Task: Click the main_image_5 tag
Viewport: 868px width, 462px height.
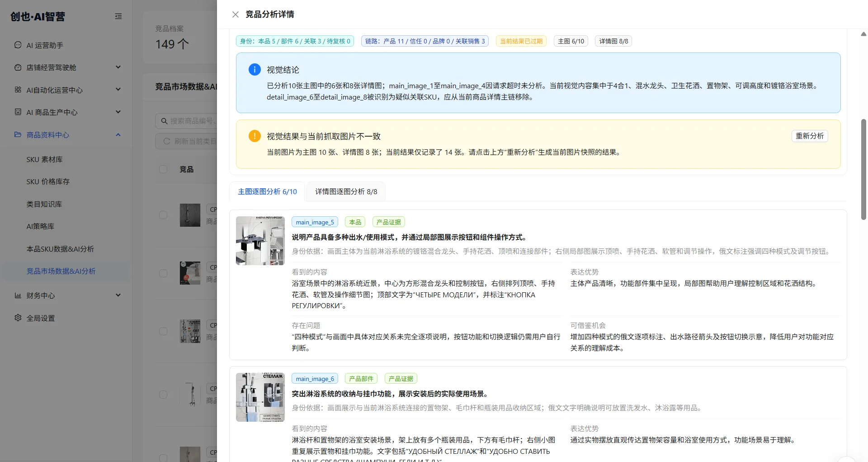Action: (x=315, y=222)
